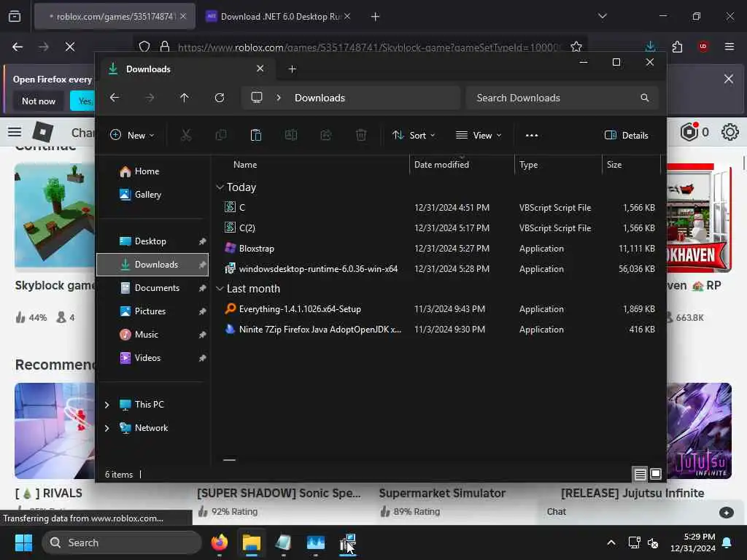
Task: Select Everything-1.4.1.1026.x64-Setup file
Action: click(x=438, y=309)
